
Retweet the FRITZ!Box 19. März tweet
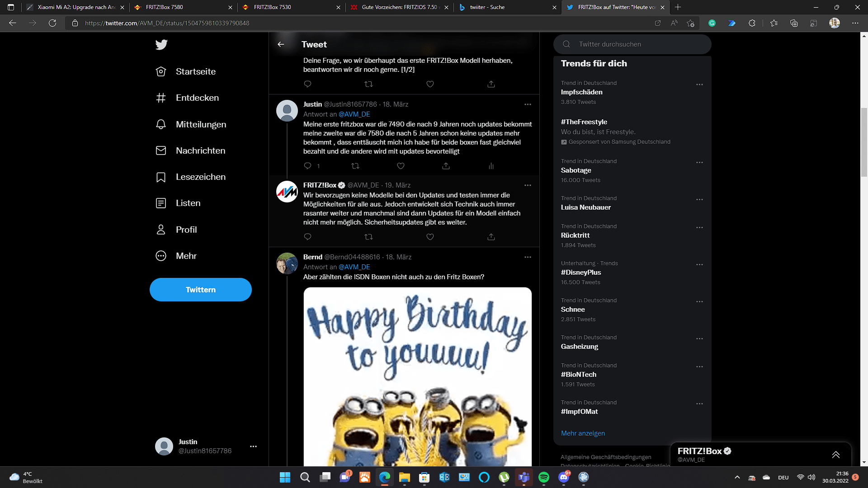click(x=369, y=237)
